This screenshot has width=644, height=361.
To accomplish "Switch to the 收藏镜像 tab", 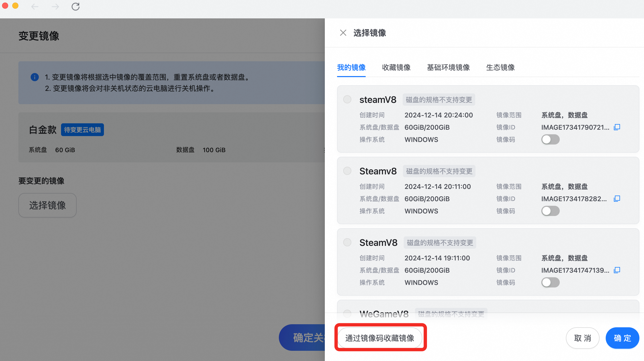I will (x=396, y=67).
